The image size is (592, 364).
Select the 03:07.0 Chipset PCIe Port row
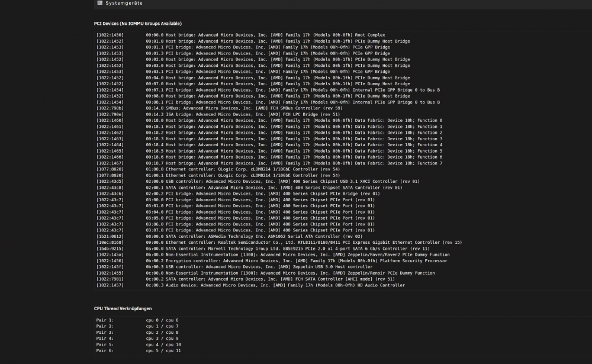tap(235, 230)
